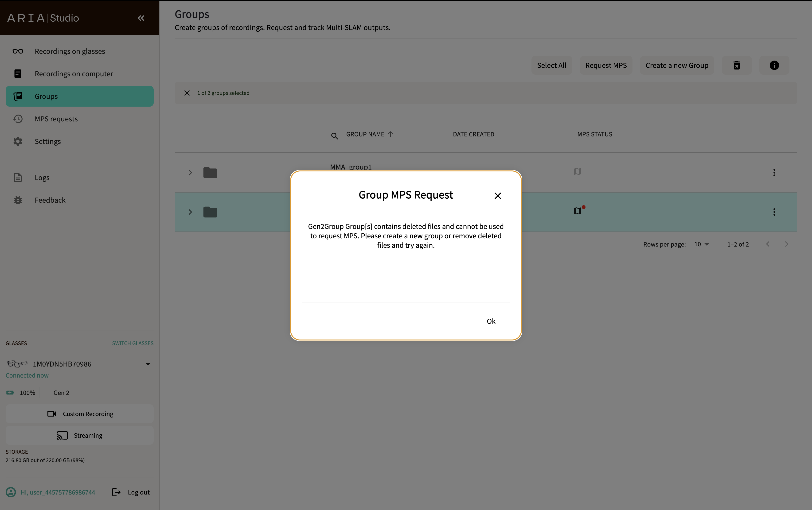Click Custom Recording button

[80, 414]
